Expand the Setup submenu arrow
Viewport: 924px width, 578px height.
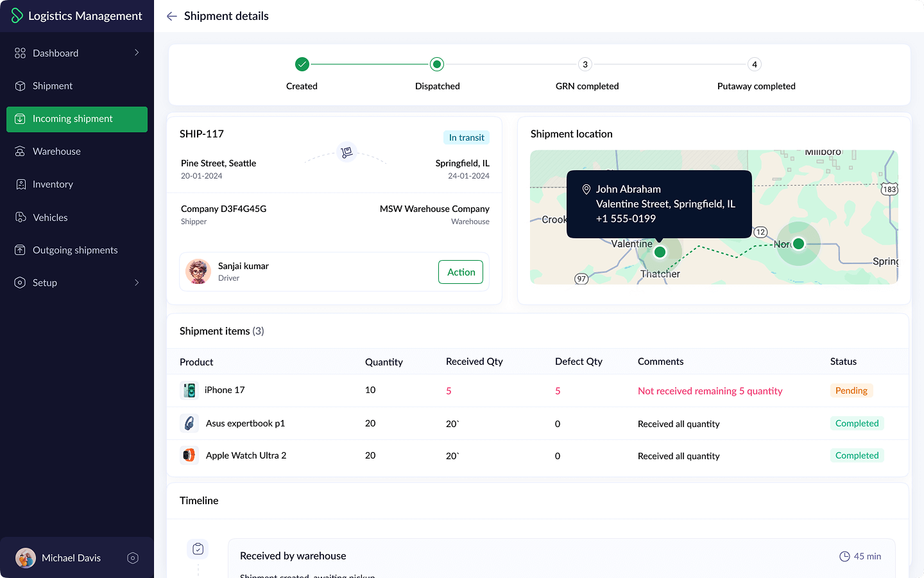pos(137,283)
